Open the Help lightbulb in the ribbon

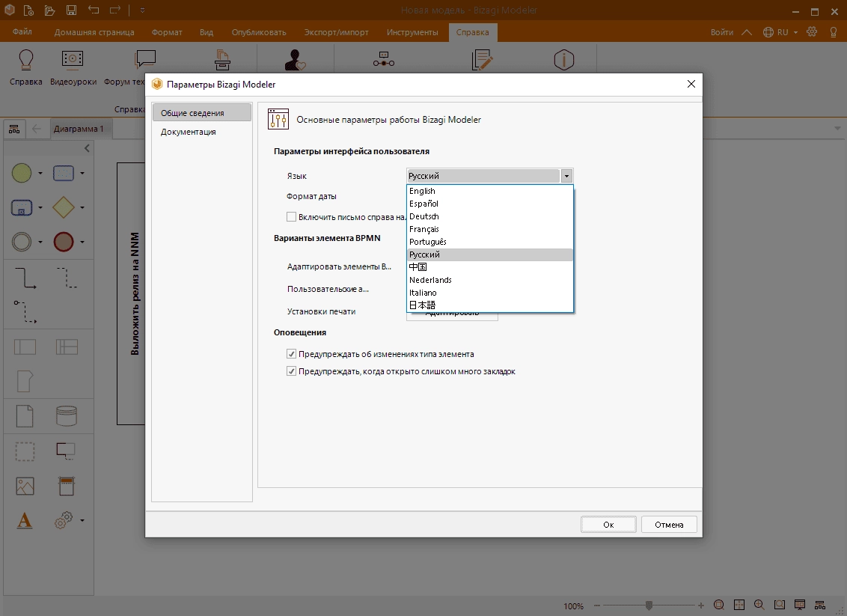point(25,67)
